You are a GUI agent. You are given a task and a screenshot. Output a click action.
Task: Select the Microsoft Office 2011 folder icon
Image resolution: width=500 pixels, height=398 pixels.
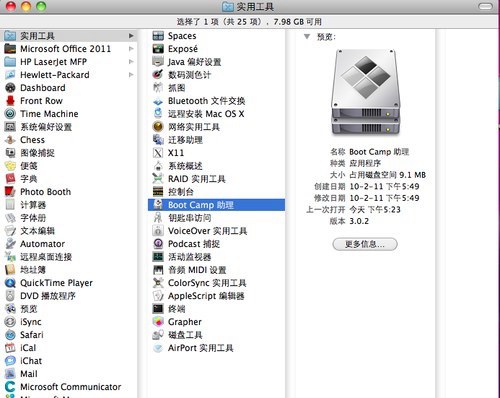click(x=10, y=49)
